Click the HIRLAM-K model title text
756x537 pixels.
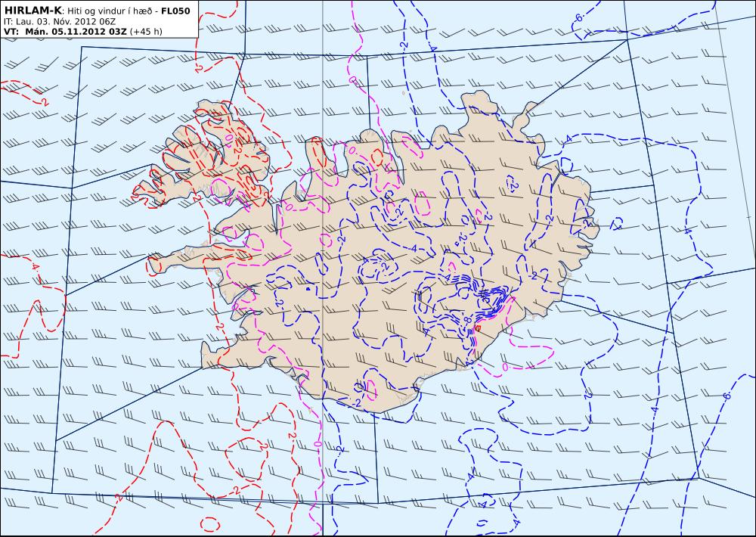tap(33, 11)
